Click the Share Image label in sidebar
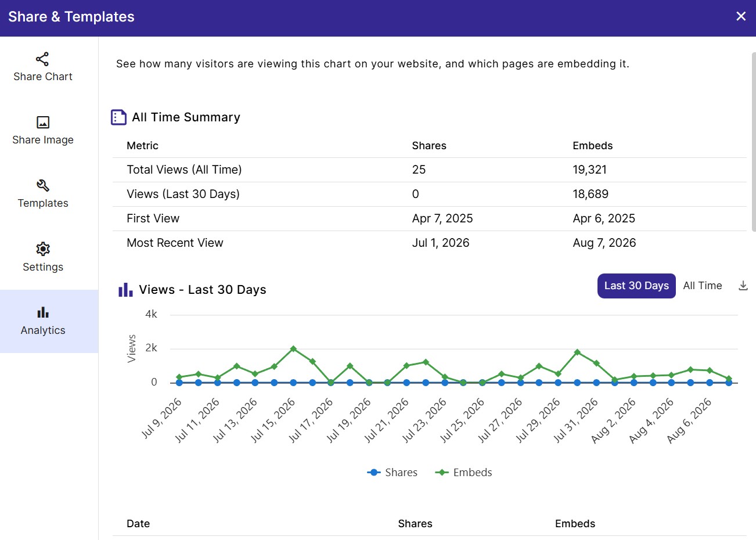 (x=43, y=140)
